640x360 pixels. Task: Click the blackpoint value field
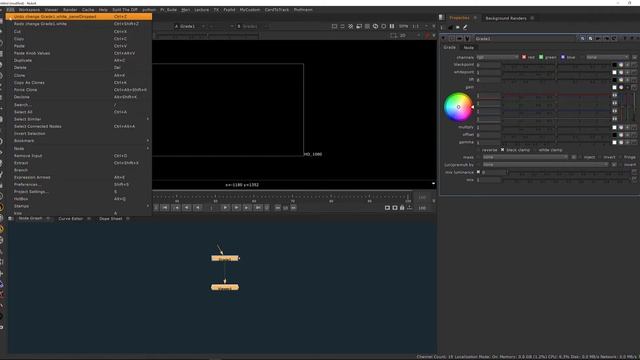coord(488,65)
